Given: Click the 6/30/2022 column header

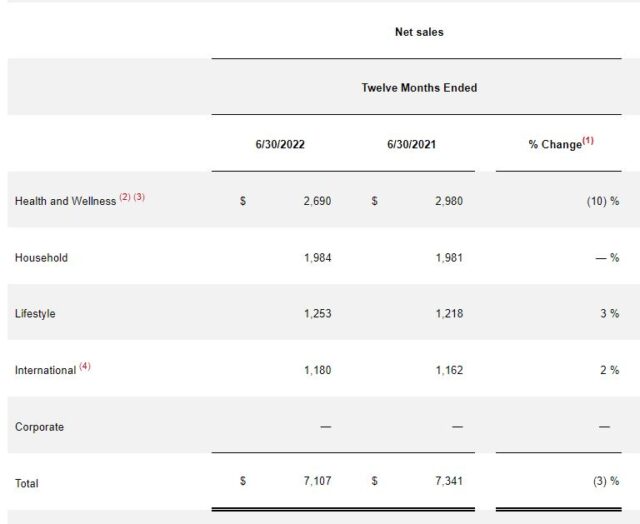Looking at the screenshot, I should coord(280,144).
